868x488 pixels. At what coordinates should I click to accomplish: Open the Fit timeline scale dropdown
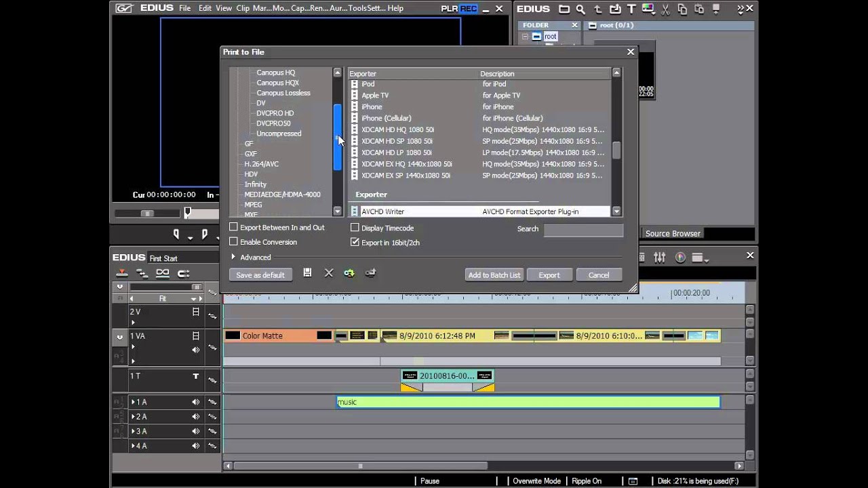tap(193, 299)
